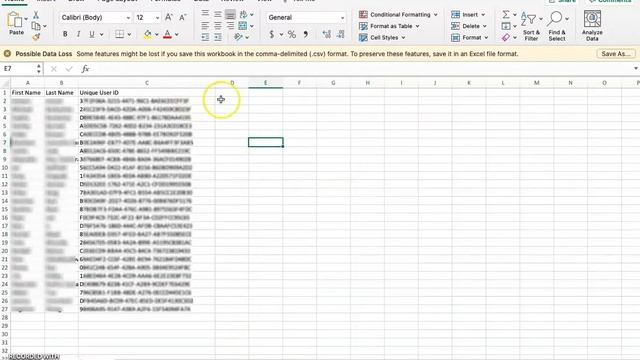Expand the font color palette arrow
Viewport: 640px width, 360px height.
click(177, 35)
